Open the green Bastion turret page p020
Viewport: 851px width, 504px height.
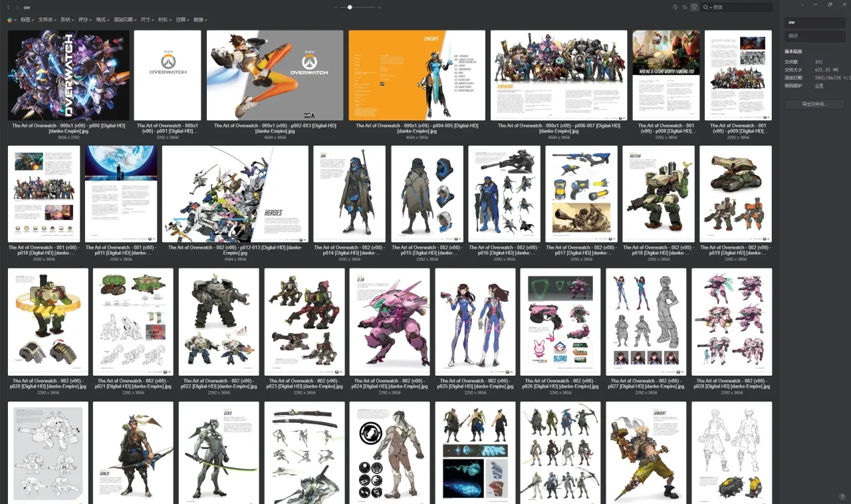(48, 322)
